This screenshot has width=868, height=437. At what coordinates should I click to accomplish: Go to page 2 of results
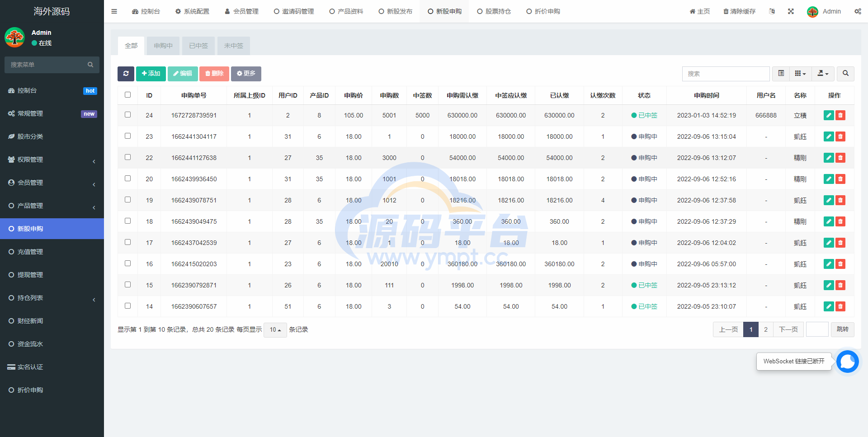point(766,329)
